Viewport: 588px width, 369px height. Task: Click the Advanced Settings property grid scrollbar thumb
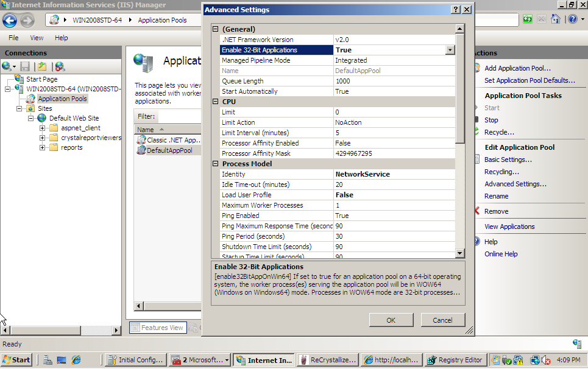tap(460, 88)
